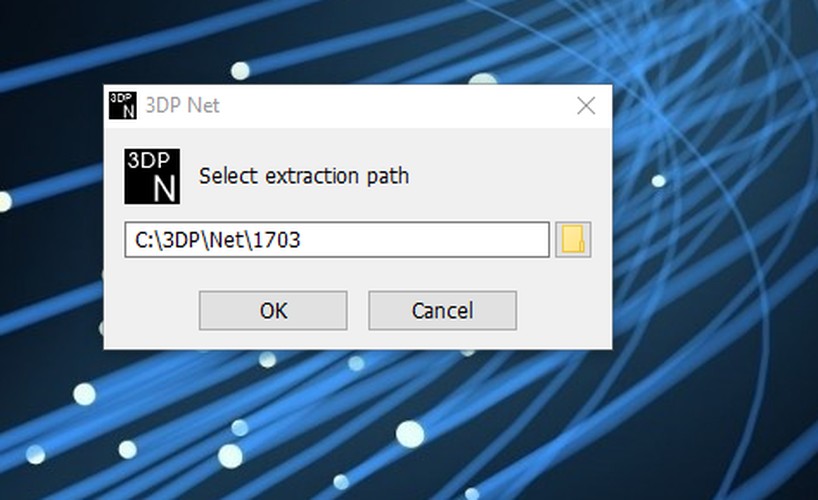Confirm extraction with the OK button
Image resolution: width=818 pixels, height=500 pixels.
[x=273, y=311]
